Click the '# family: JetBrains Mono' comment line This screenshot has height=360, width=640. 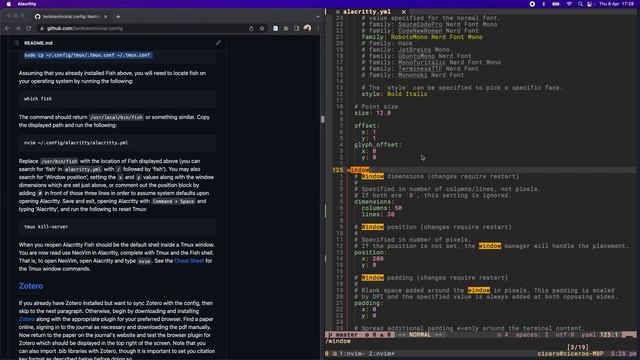[405, 50]
